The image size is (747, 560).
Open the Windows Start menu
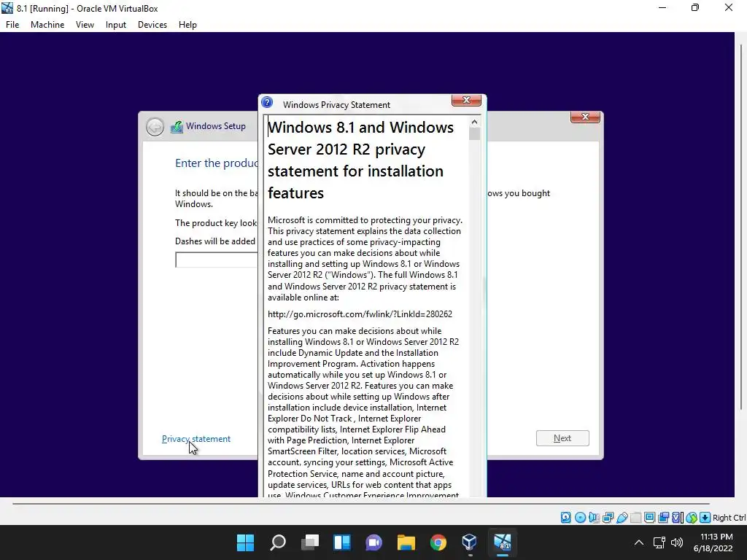pyautogui.click(x=245, y=542)
